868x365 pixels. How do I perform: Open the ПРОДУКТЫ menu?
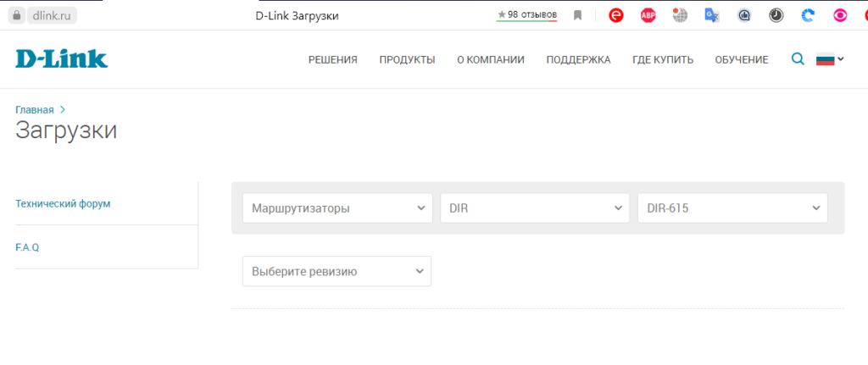407,60
